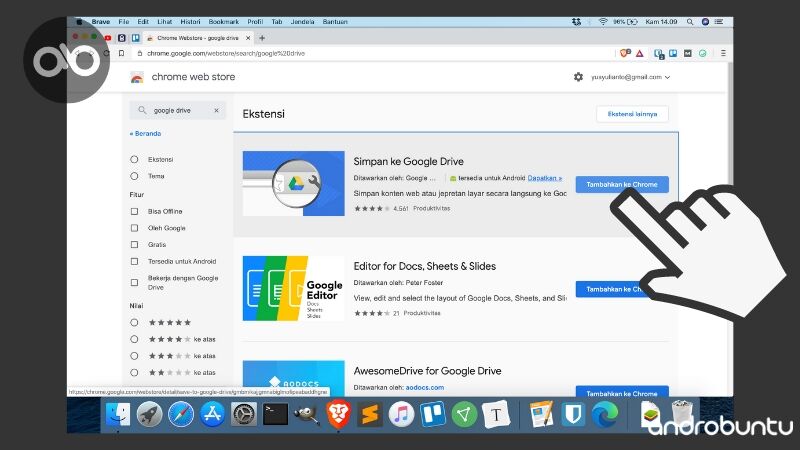
Task: Open Chrome Web Store settings gear
Action: click(578, 77)
